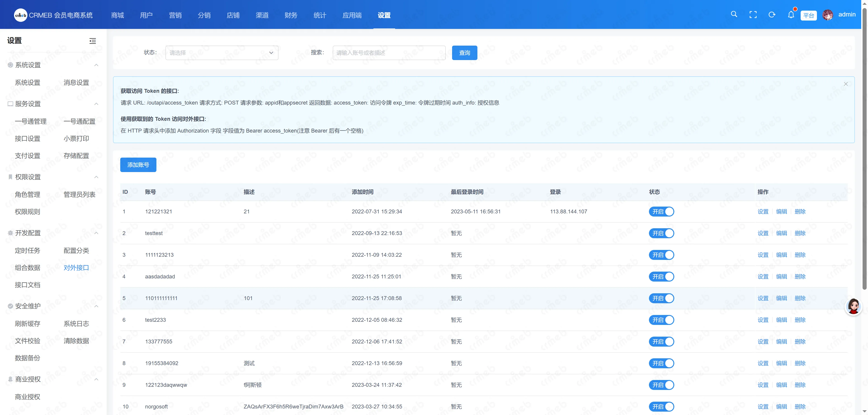Open the 应用端 top menu

352,15
